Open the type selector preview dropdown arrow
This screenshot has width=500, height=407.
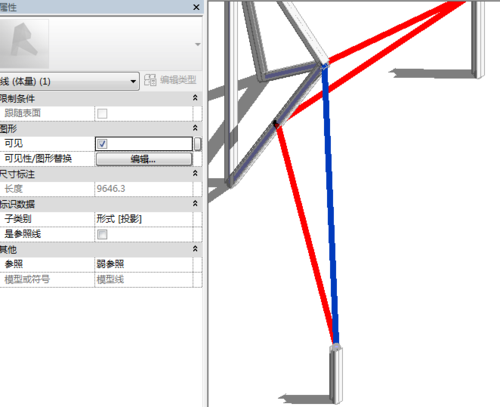[198, 44]
